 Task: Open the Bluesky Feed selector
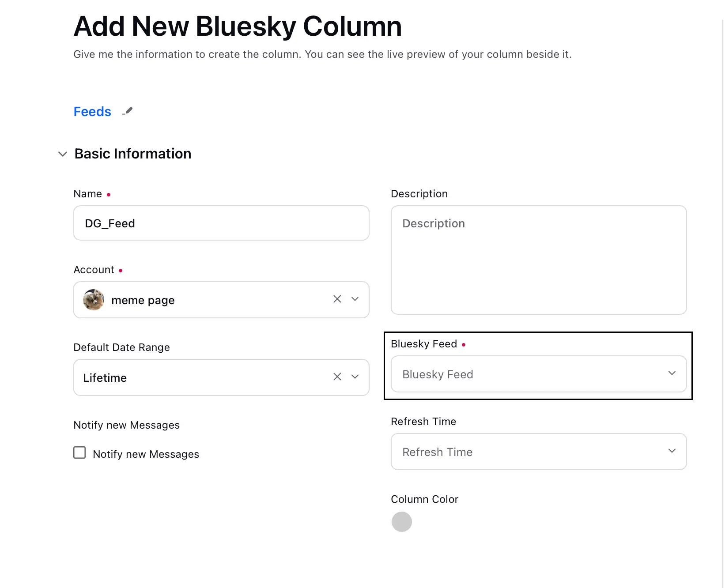click(538, 374)
